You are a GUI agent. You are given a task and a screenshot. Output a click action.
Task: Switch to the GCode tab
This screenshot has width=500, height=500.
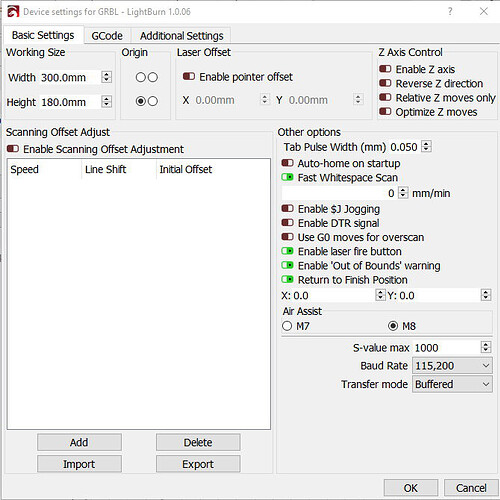tap(107, 36)
